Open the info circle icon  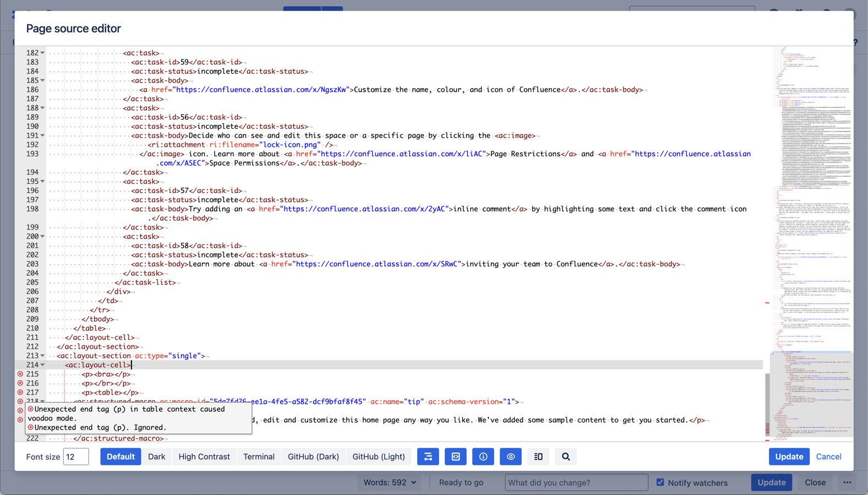483,457
